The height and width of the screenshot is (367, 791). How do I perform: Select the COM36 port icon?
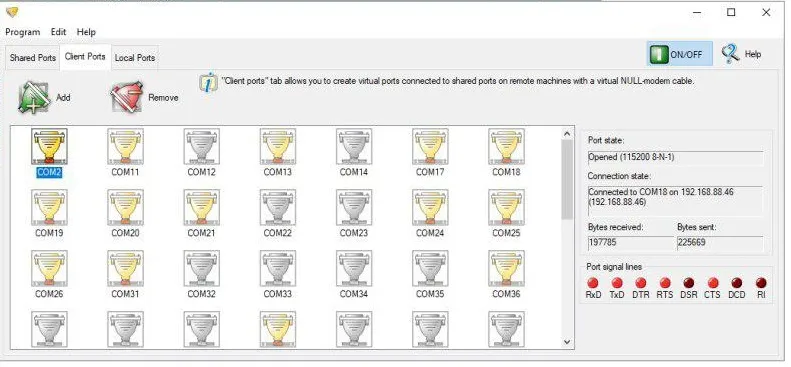coord(506,268)
